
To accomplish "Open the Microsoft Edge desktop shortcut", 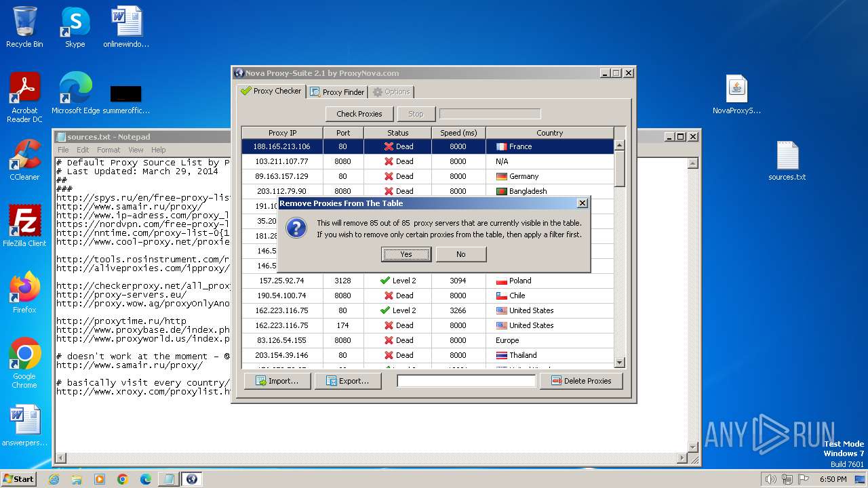I will (x=76, y=94).
